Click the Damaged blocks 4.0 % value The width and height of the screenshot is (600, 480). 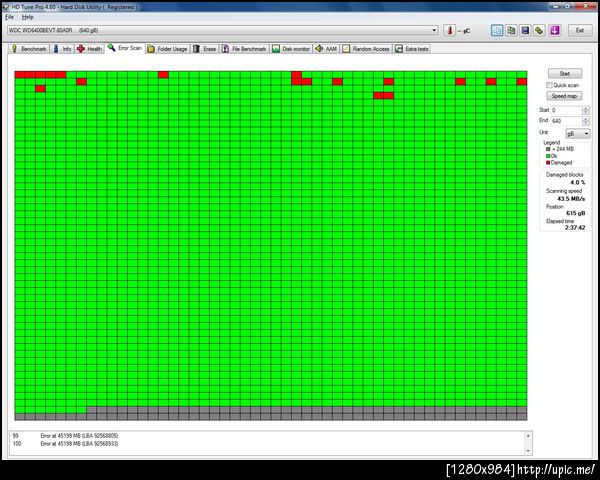click(x=577, y=183)
